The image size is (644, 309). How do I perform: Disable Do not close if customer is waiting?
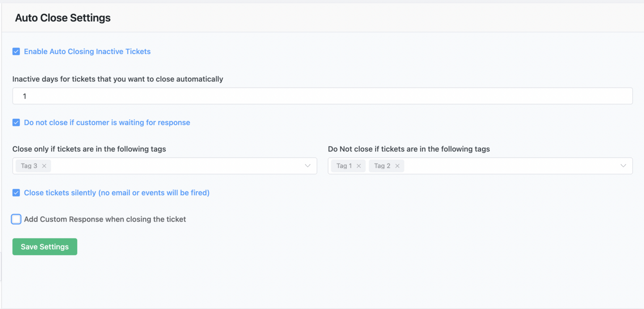click(16, 122)
